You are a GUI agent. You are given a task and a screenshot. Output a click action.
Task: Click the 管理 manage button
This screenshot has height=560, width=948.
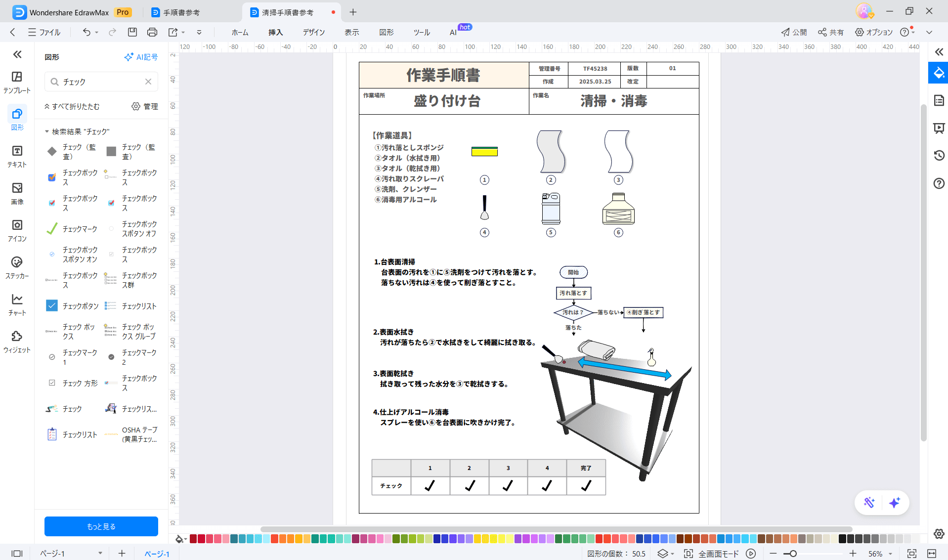coord(145,106)
